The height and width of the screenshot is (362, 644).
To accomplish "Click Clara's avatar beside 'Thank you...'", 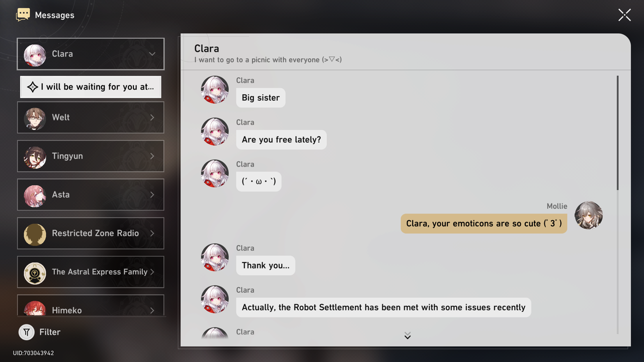I will 215,257.
